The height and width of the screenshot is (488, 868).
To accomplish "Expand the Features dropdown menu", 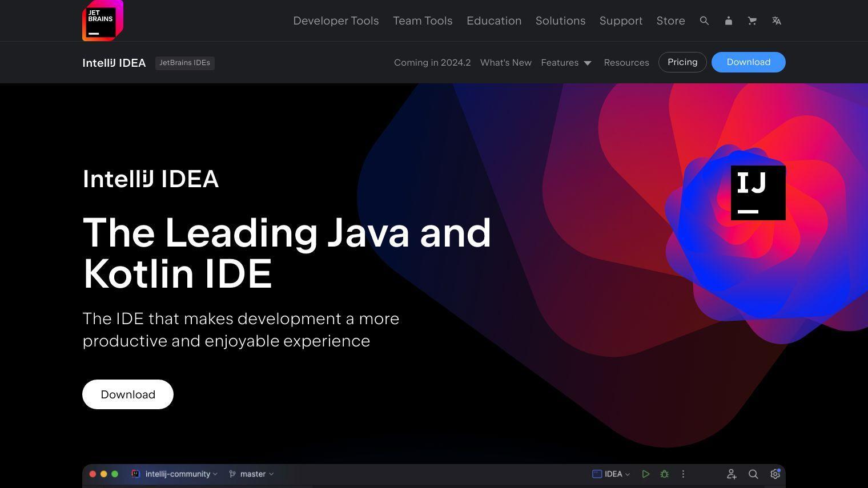I will pyautogui.click(x=566, y=63).
